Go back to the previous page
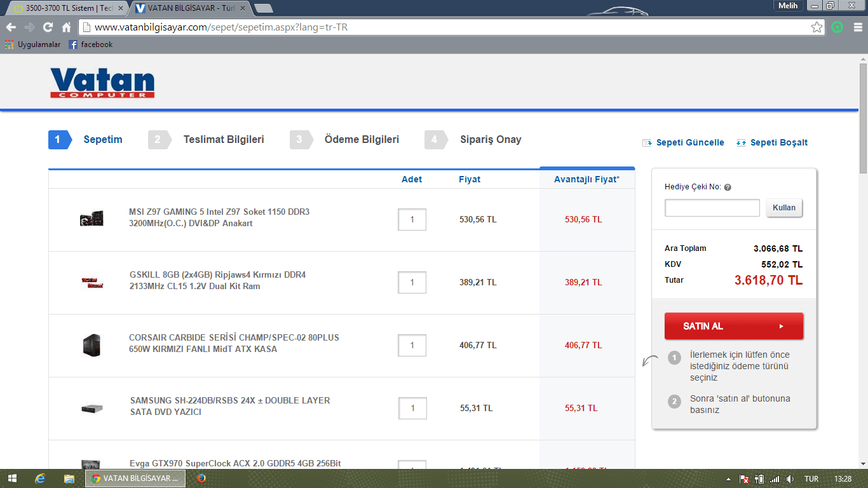 [11, 27]
